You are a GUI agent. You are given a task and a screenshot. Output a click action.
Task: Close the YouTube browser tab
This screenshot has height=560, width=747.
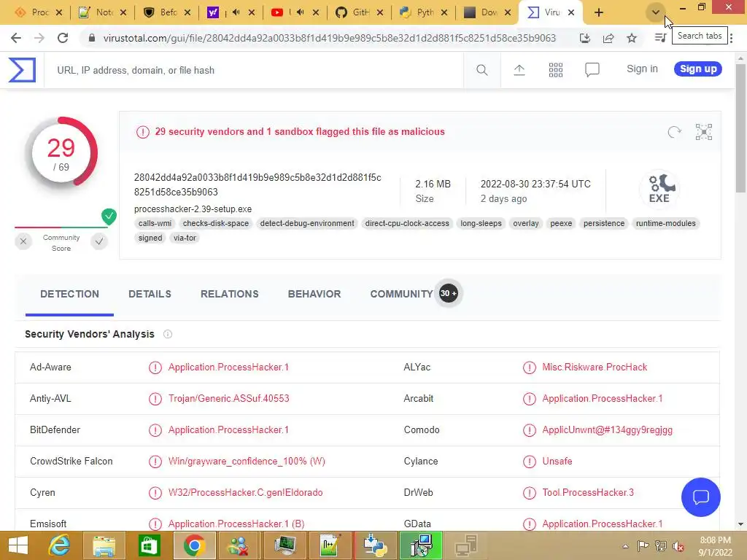[316, 13]
